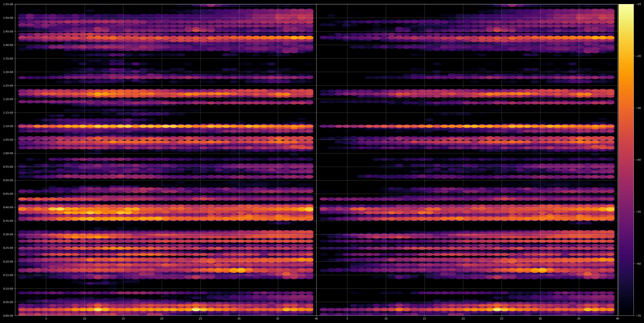Click the y-axis label 1:00:00
This screenshot has width=644, height=323.
point(8,153)
